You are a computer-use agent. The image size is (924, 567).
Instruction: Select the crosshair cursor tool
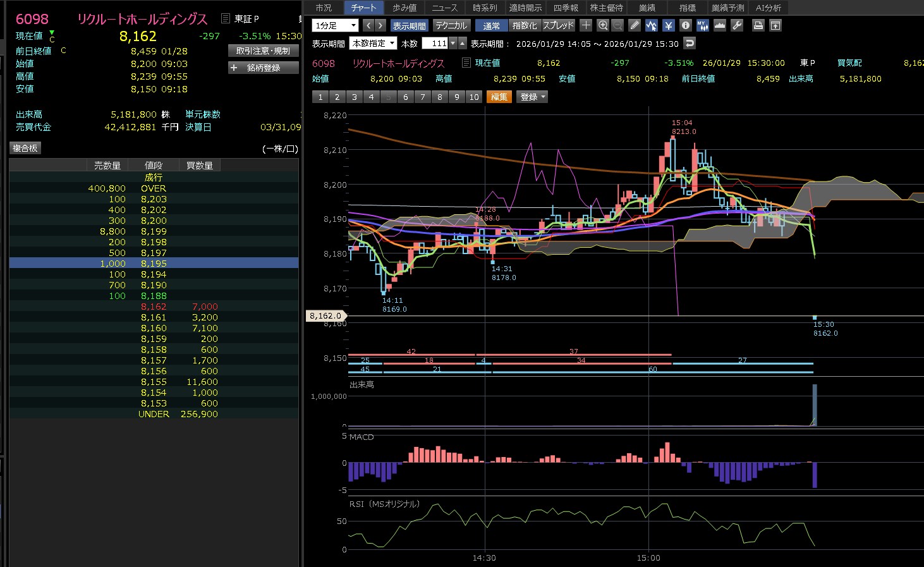[586, 25]
